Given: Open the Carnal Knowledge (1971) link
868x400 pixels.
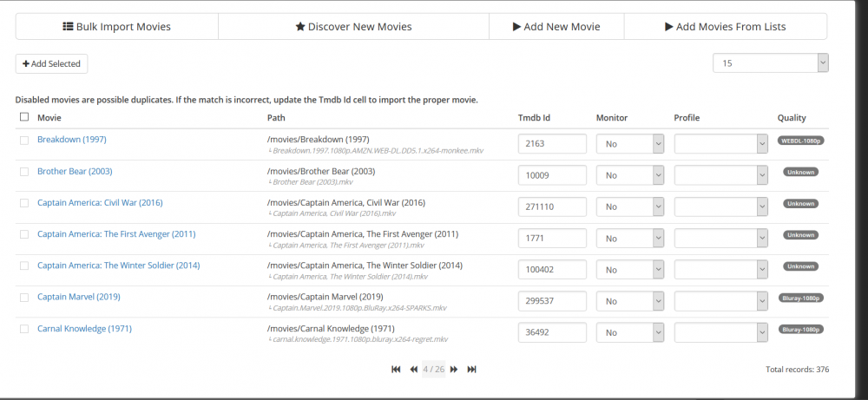Looking at the screenshot, I should pos(85,329).
